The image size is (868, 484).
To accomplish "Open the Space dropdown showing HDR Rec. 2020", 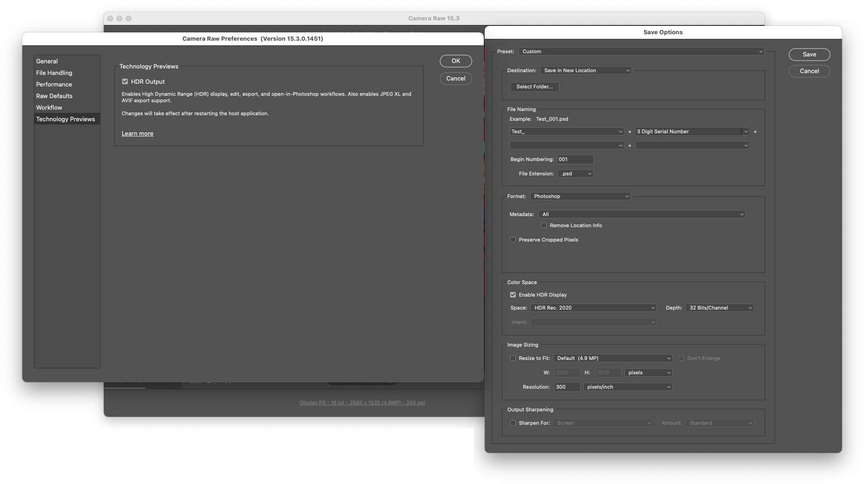I will pos(593,308).
